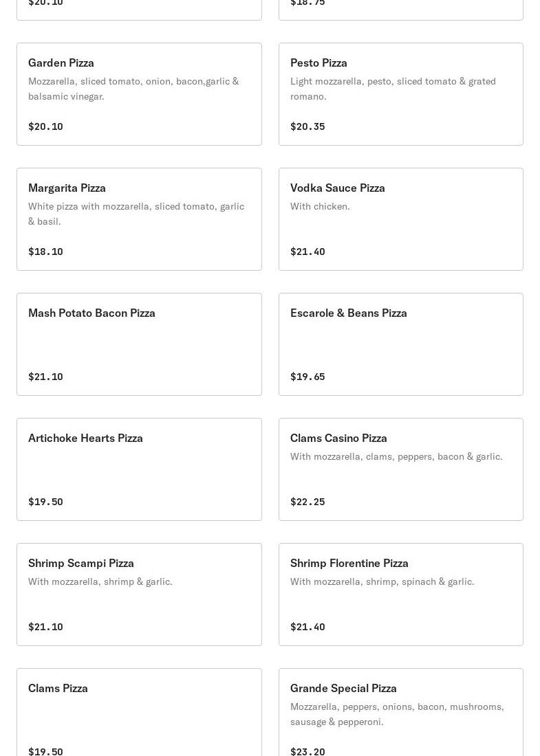Click the Clams Casino Pizza heading
Viewport: 540px width, 756px height.
[x=338, y=438]
